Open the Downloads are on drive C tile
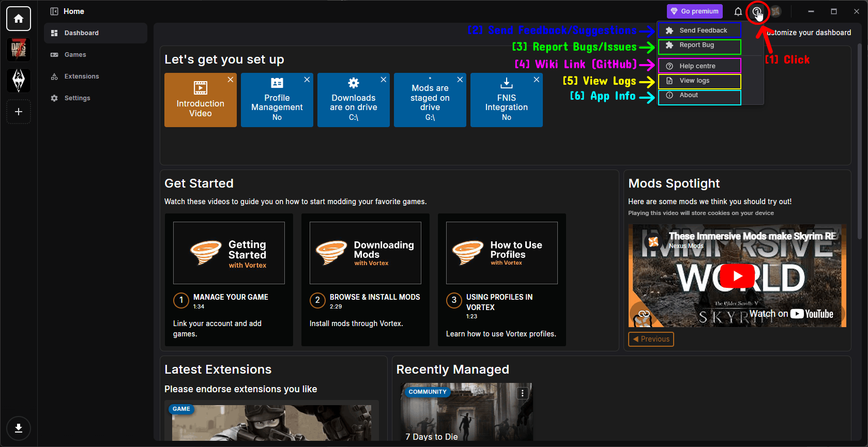The height and width of the screenshot is (447, 868). 354,100
